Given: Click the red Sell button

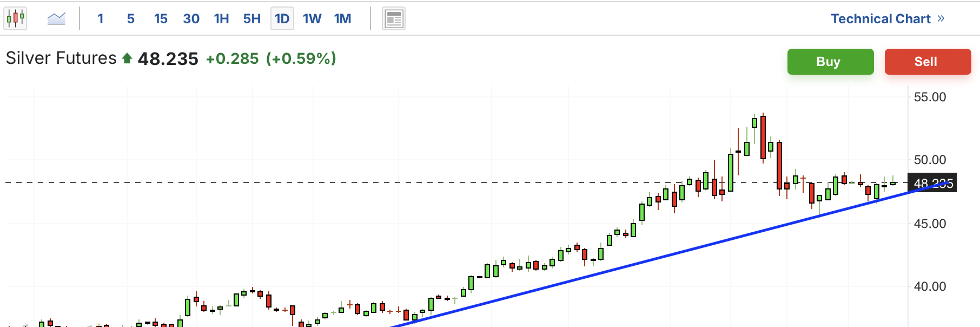Looking at the screenshot, I should pos(928,62).
